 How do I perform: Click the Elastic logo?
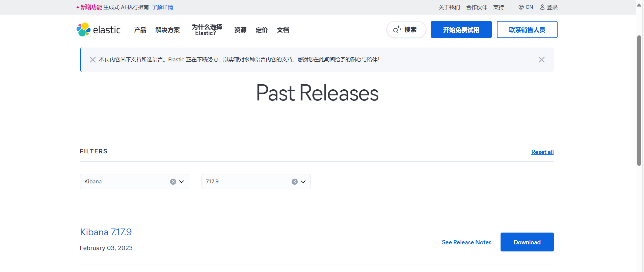coord(99,30)
